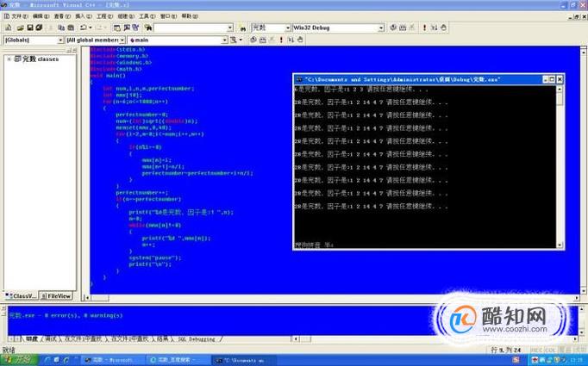Viewport: 588px width, 366px height.
Task: Click the WizardBar actions wand icon
Action: pyautogui.click(x=234, y=40)
